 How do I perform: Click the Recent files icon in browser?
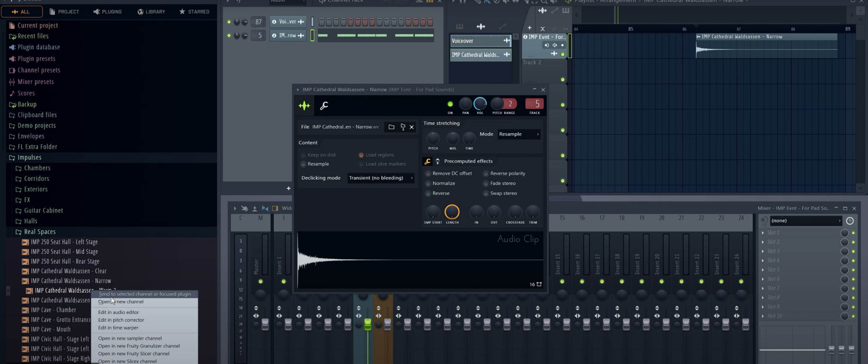12,37
